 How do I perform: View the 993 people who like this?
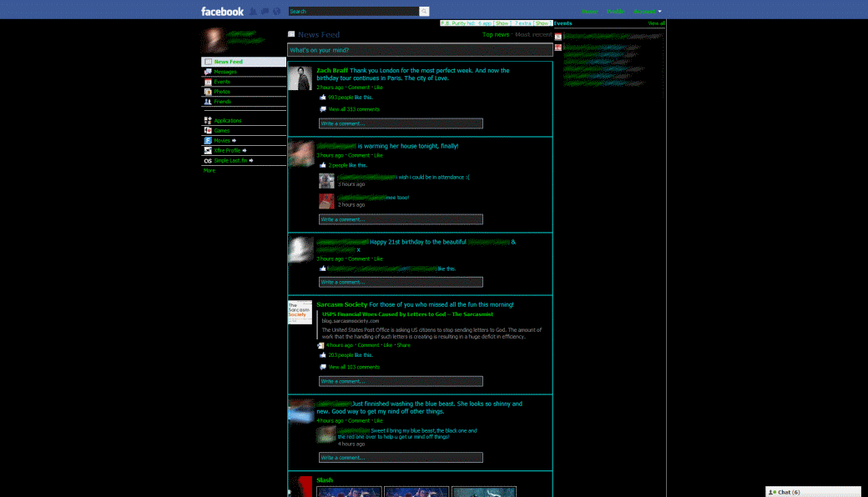(x=341, y=98)
